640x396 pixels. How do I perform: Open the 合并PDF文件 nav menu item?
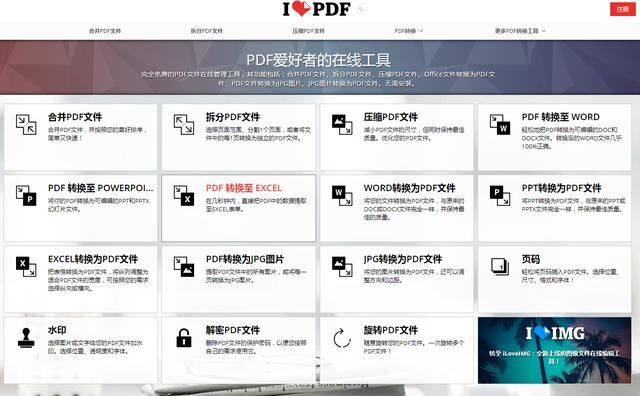[105, 31]
